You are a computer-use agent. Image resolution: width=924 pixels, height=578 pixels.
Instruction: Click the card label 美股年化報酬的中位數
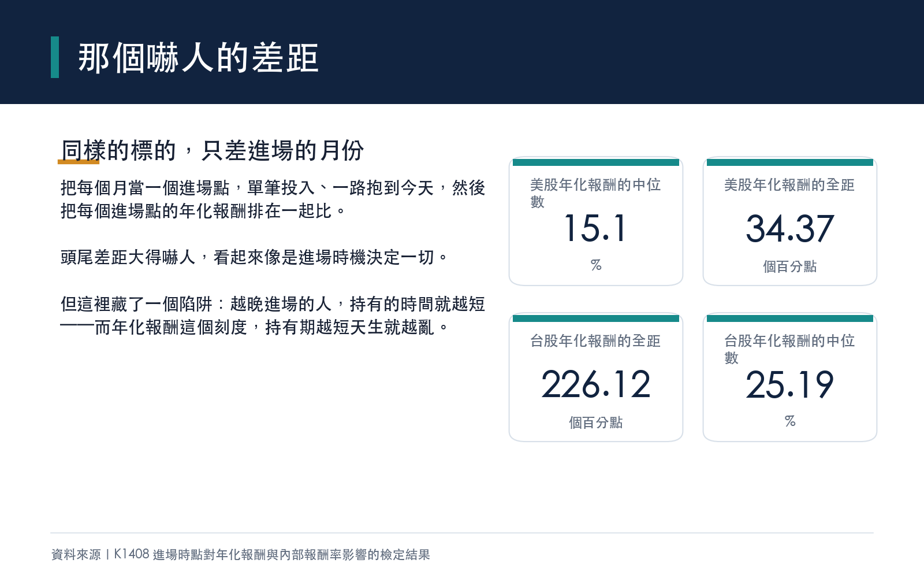point(595,193)
